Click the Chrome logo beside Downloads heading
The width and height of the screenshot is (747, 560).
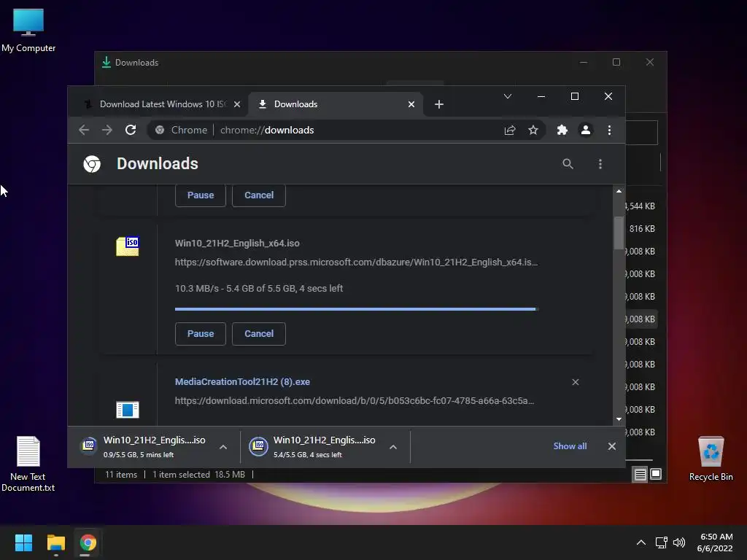[x=92, y=164]
